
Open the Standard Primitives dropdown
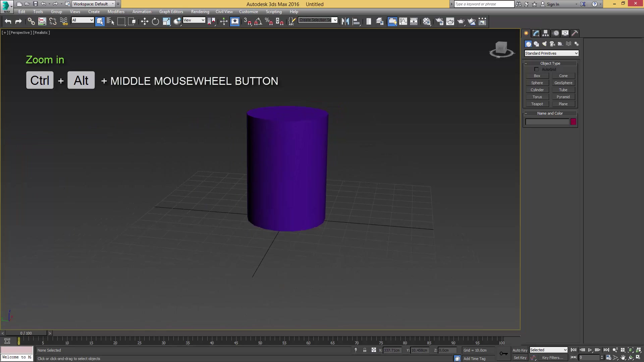pyautogui.click(x=551, y=53)
